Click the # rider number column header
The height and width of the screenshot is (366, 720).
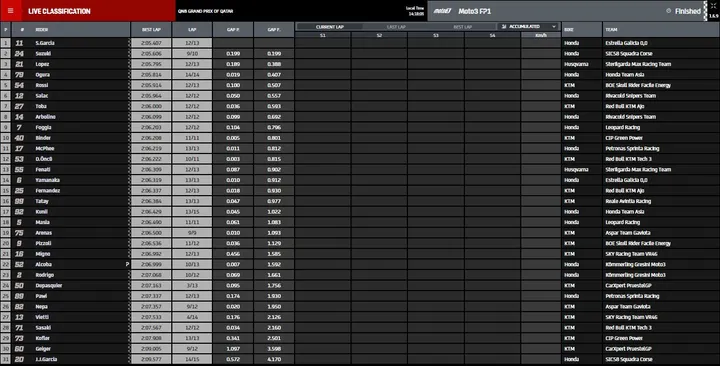click(x=22, y=29)
